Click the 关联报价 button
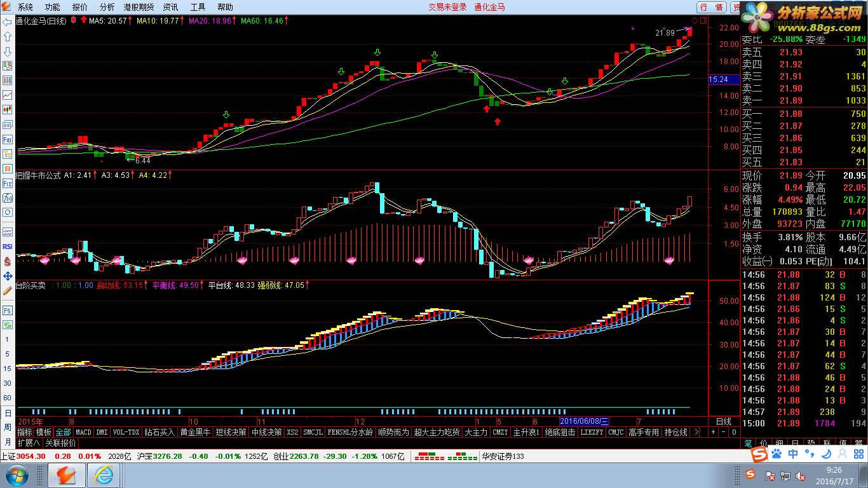This screenshot has height=488, width=868. click(x=60, y=443)
